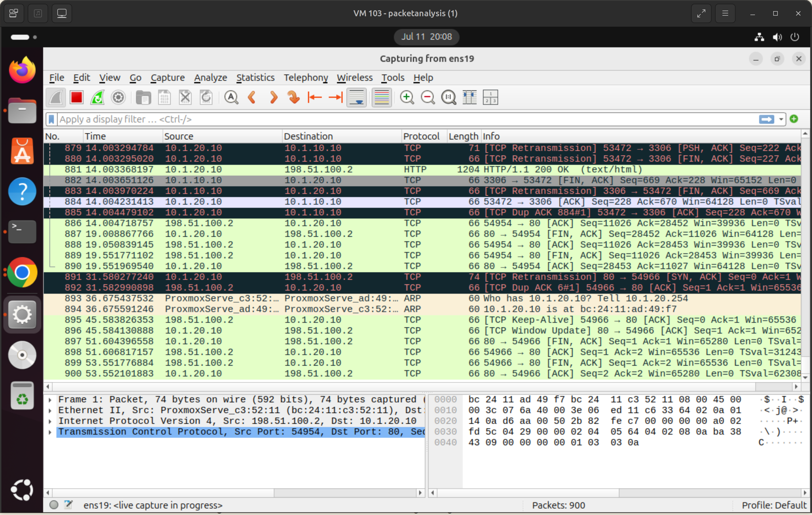The height and width of the screenshot is (515, 812).
Task: Open the File menu
Action: pyautogui.click(x=57, y=78)
